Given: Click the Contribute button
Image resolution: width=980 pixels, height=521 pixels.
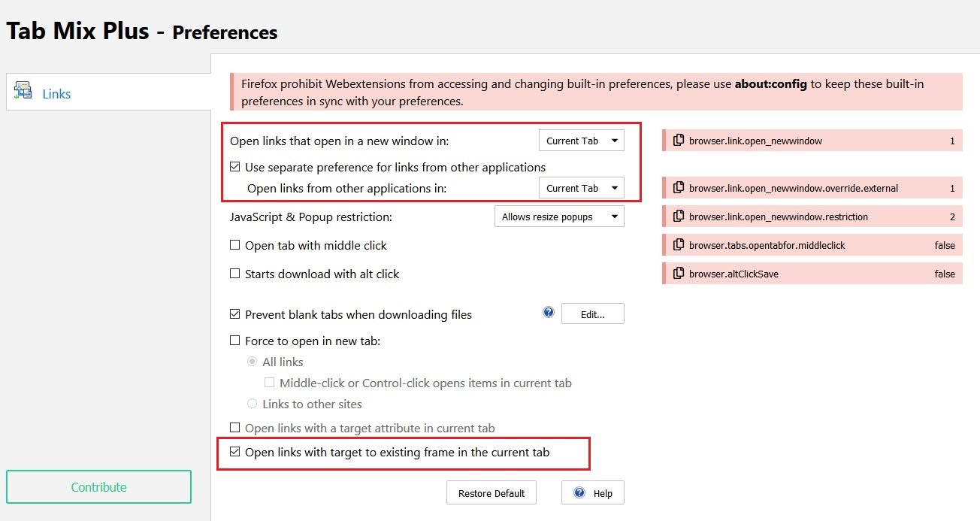Looking at the screenshot, I should coord(98,487).
